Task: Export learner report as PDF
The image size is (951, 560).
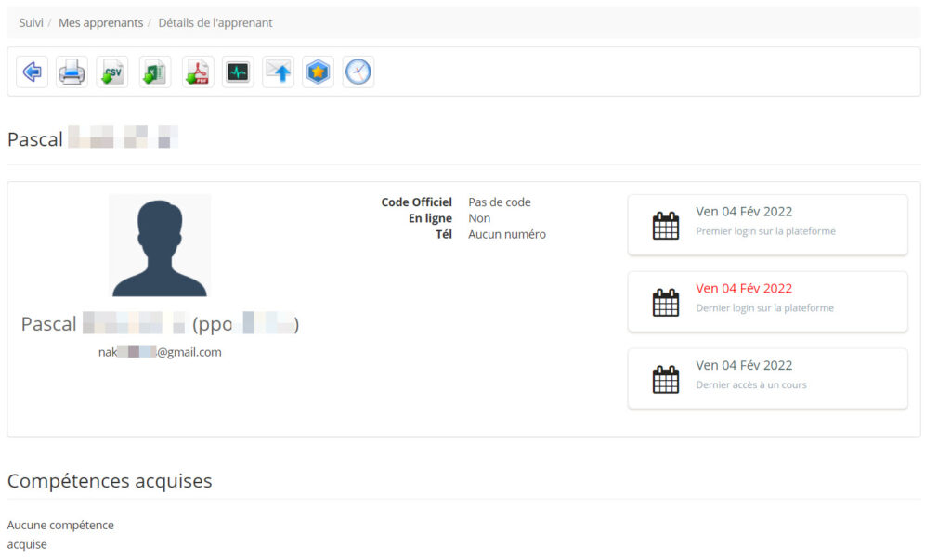Action: pyautogui.click(x=198, y=72)
